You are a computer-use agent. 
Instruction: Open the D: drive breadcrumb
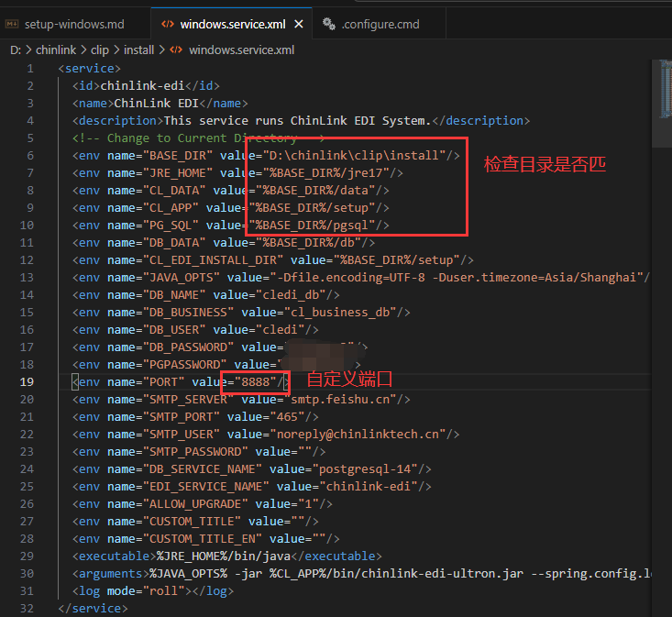coord(15,50)
